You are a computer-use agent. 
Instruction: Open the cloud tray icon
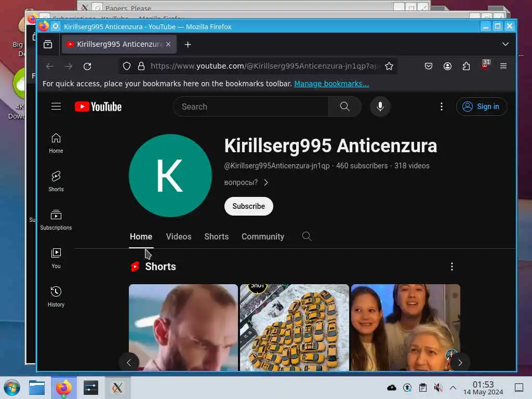[x=392, y=388]
